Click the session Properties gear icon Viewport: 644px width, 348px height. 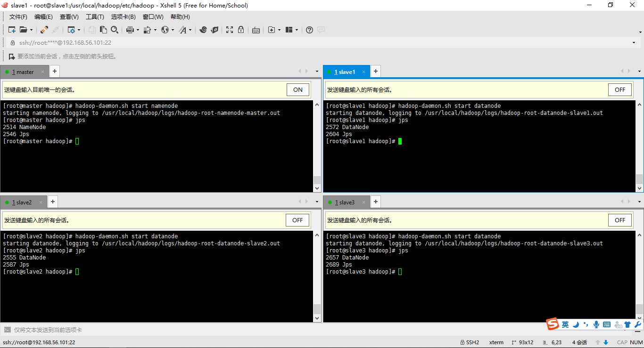coord(71,30)
